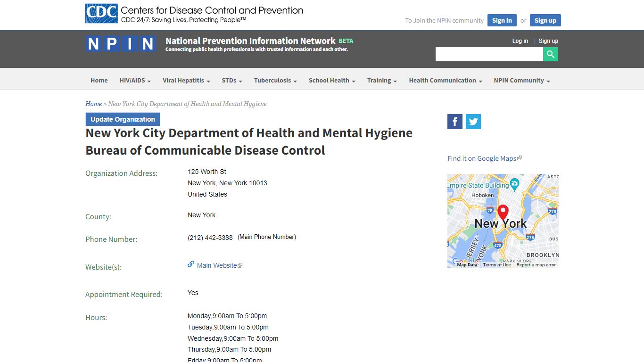644x362 pixels.
Task: Click the New York, New York 10013 line
Action: (227, 183)
